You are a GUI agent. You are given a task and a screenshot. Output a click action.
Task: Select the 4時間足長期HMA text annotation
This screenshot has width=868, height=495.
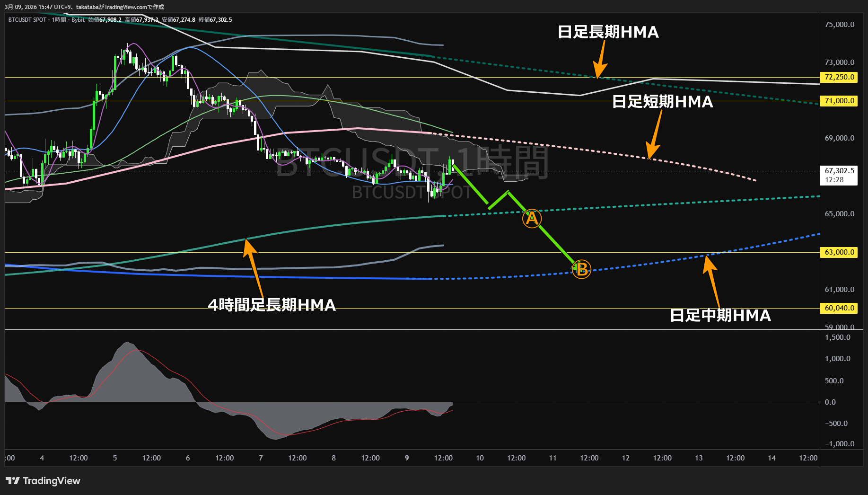pyautogui.click(x=272, y=305)
